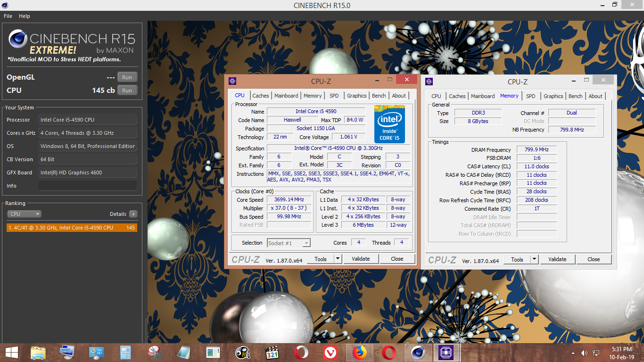644x362 pixels.
Task: Click the network tray icon
Action: [596, 353]
